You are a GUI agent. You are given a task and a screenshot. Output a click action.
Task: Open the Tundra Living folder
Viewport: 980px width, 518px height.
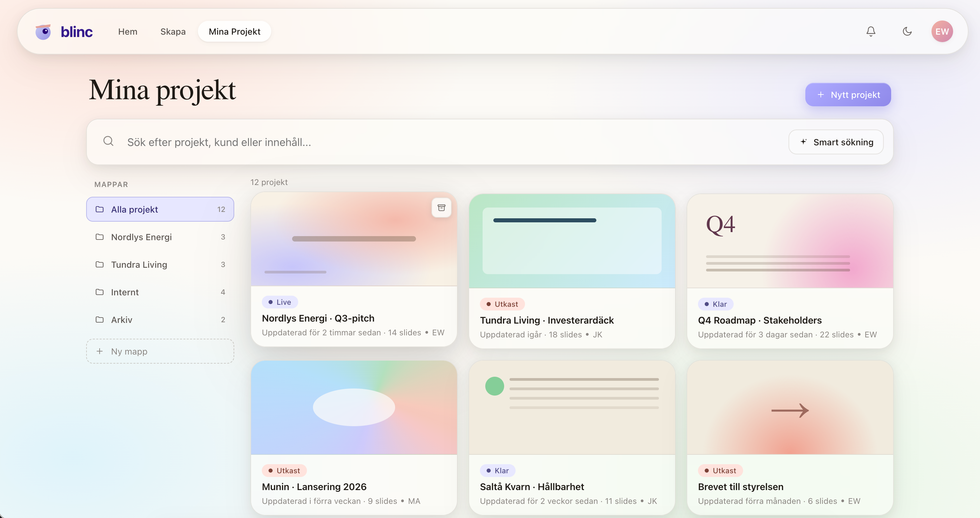point(160,264)
